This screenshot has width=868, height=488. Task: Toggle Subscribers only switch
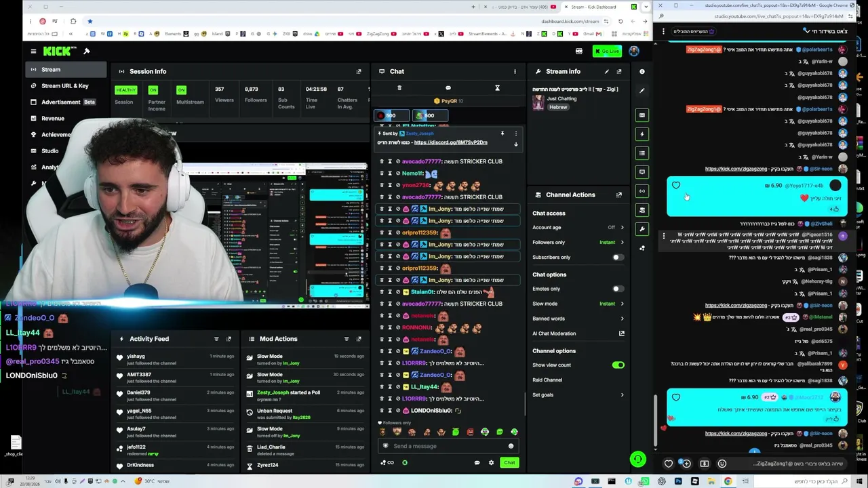coord(617,258)
